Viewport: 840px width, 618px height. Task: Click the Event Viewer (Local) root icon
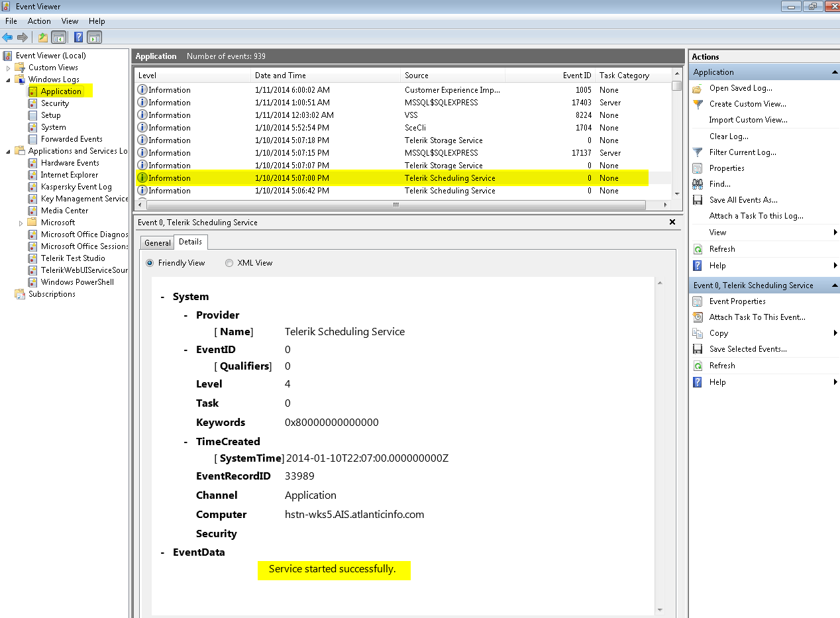[x=8, y=56]
